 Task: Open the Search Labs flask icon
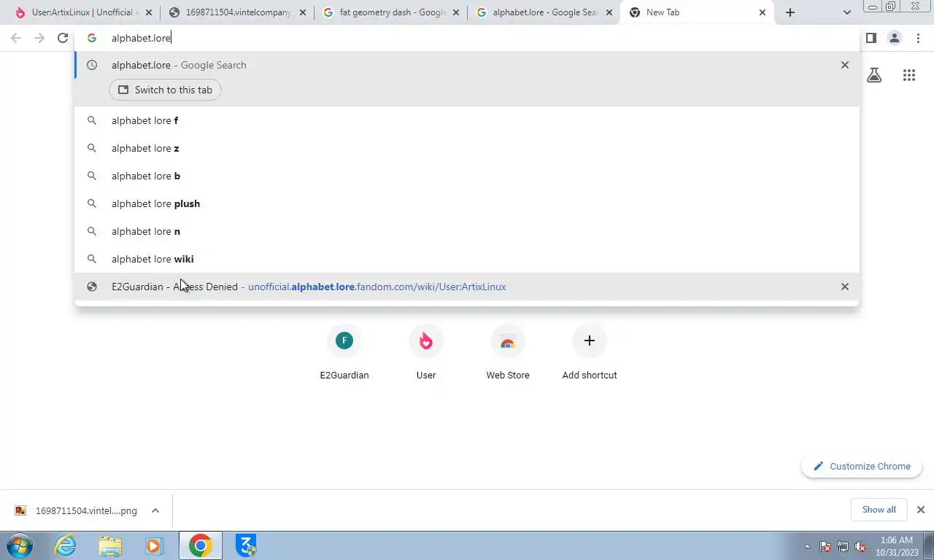pyautogui.click(x=874, y=74)
